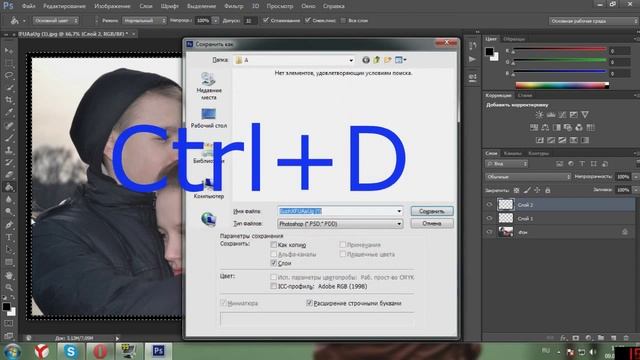Add Curves adjustment icon
This screenshot has width=640, height=360.
click(x=562, y=115)
